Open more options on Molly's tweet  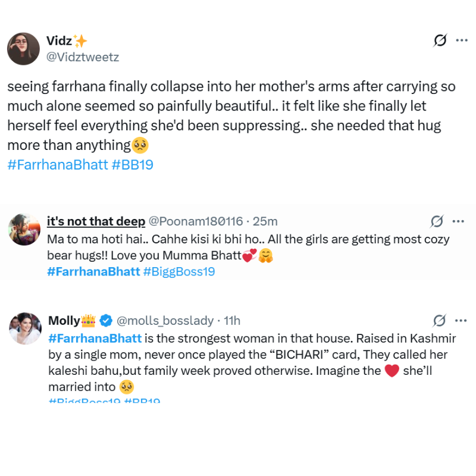460,321
